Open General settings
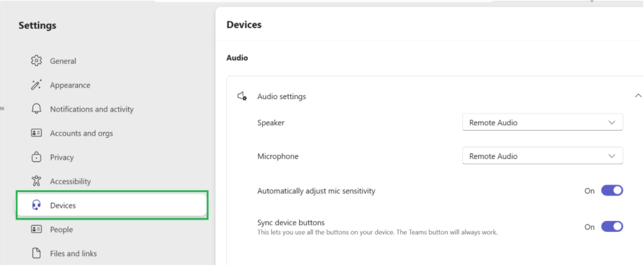644x265 pixels. click(x=111, y=61)
